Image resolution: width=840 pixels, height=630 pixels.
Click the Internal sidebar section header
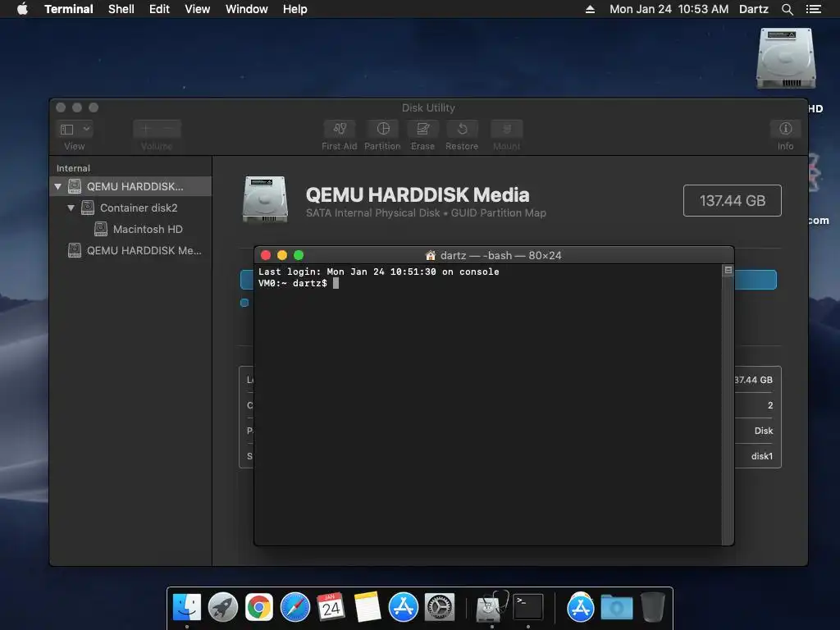point(73,168)
